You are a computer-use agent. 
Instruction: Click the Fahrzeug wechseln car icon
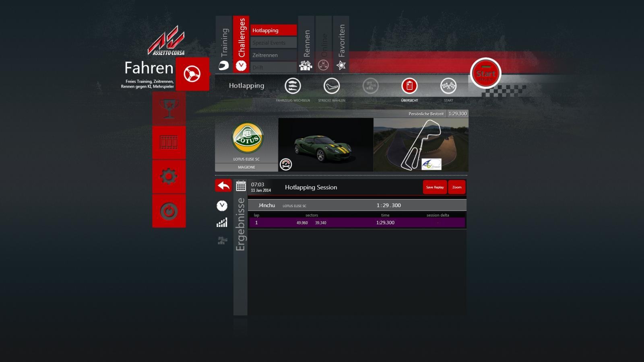293,86
